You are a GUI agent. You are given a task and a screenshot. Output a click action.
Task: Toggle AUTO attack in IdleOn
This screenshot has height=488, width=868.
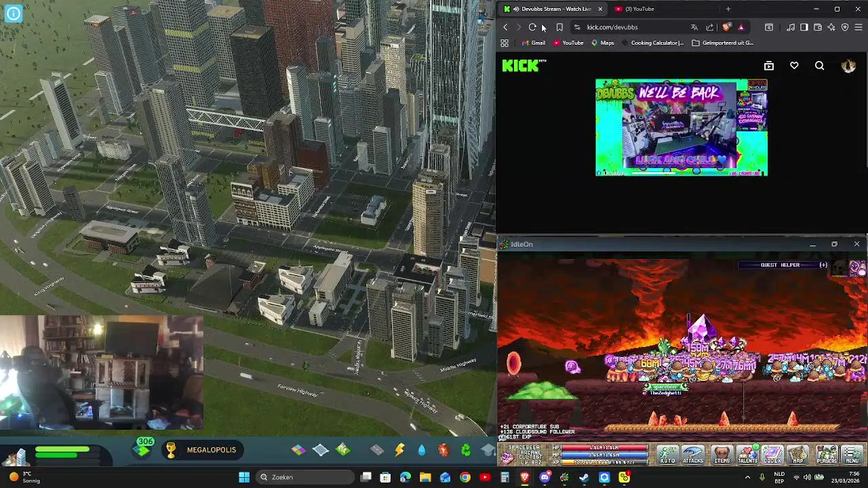(667, 455)
